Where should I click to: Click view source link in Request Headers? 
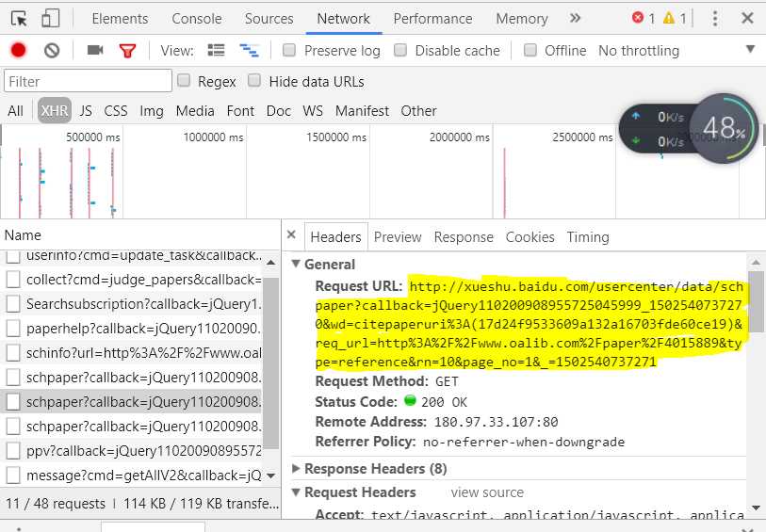[x=487, y=492]
